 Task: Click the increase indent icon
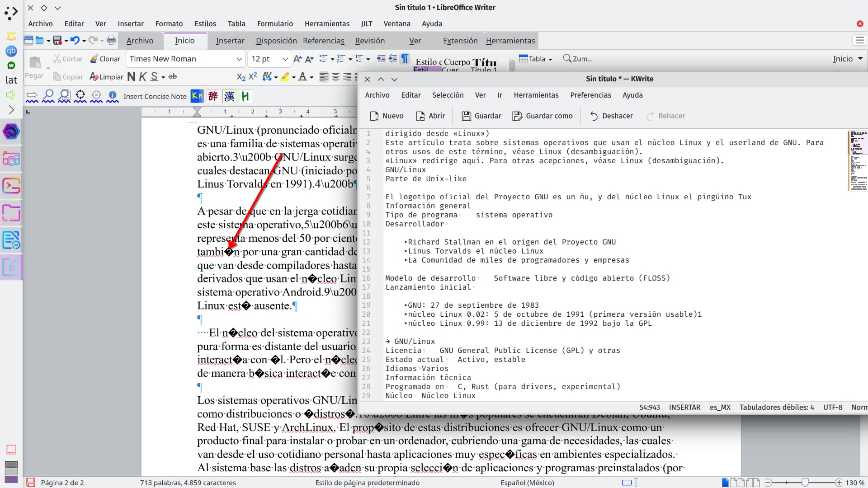coord(381,58)
